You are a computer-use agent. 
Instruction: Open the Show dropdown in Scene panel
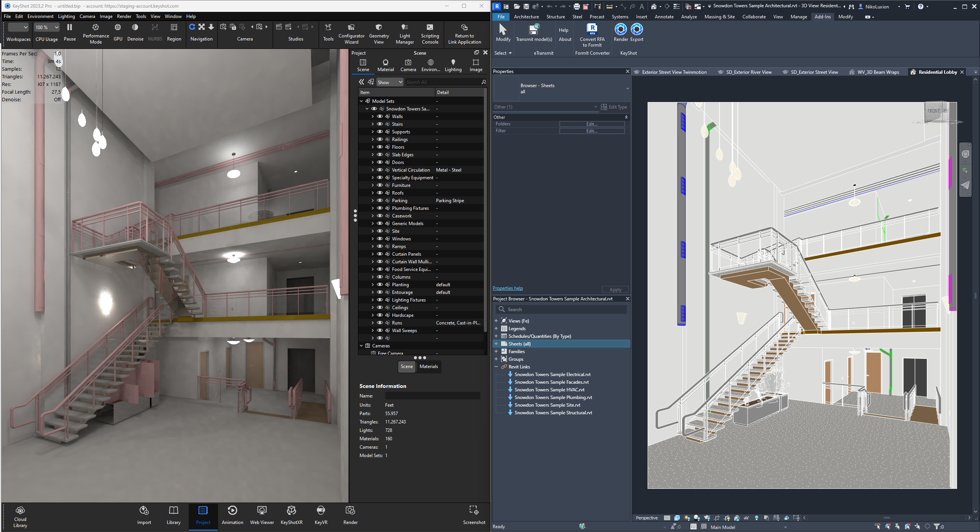[x=389, y=82]
